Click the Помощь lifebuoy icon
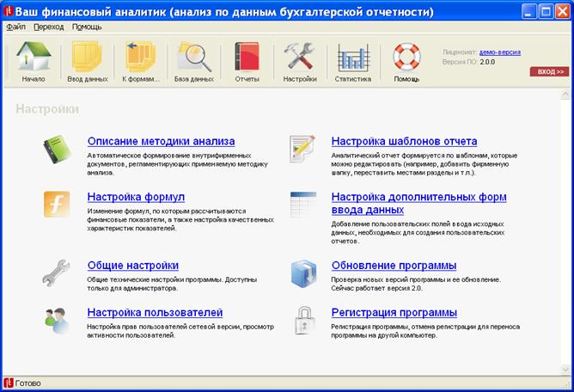The height and width of the screenshot is (392, 574). (406, 58)
